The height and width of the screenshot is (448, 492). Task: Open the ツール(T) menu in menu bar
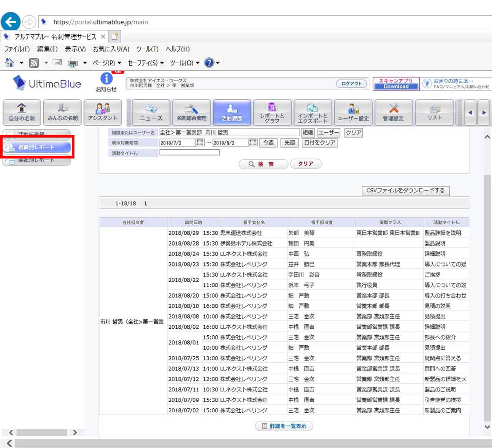pyautogui.click(x=147, y=49)
